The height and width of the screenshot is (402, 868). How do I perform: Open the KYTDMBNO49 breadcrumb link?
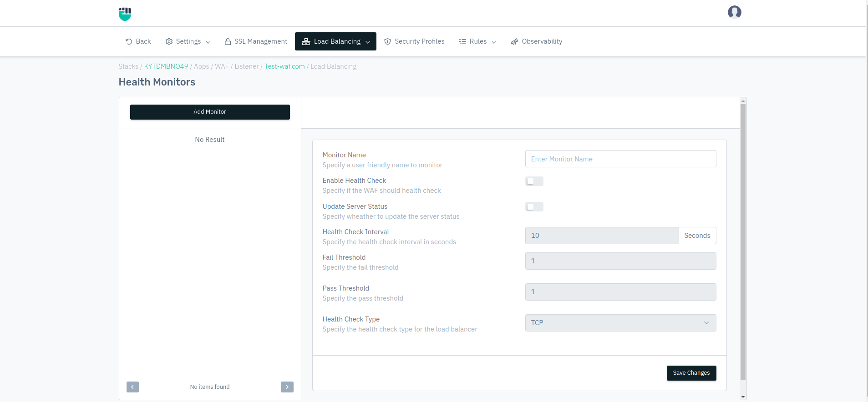click(x=166, y=66)
